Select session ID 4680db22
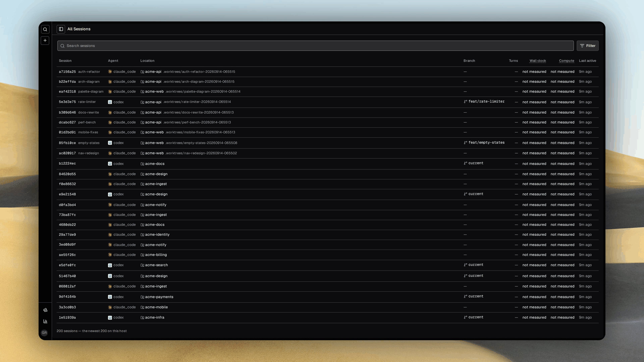Screen dimensions: 644x362 coord(67,225)
